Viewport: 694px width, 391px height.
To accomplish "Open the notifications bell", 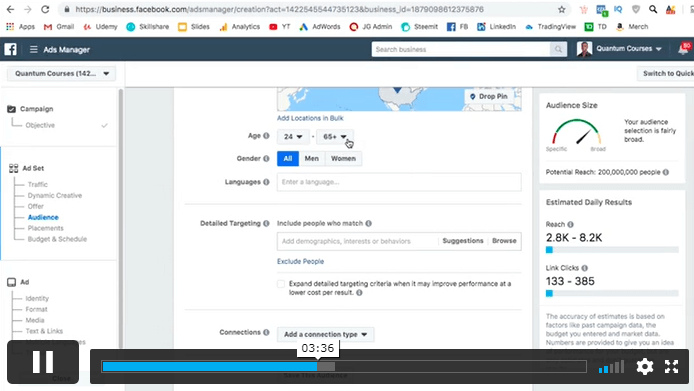I will pos(684,49).
